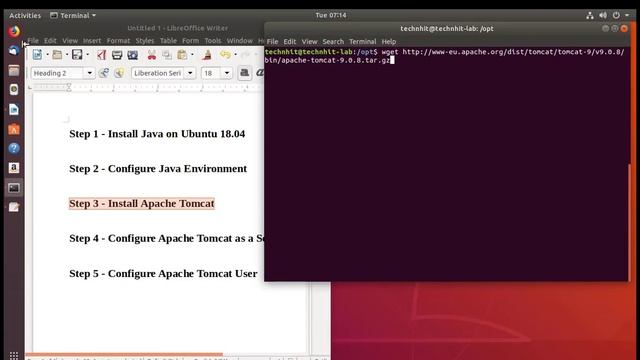The width and height of the screenshot is (640, 360).
Task: Open dropdown arrow next to Open icon
Action: click(67, 54)
